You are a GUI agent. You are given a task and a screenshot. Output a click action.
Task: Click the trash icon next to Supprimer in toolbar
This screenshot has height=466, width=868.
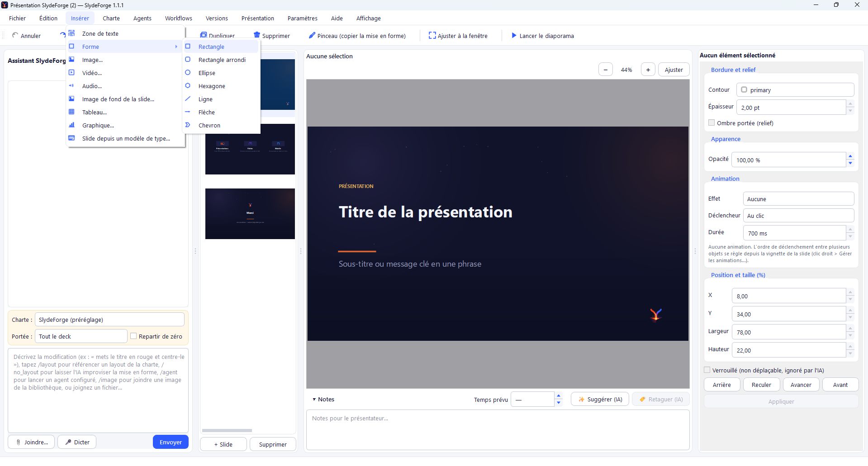[x=257, y=35]
